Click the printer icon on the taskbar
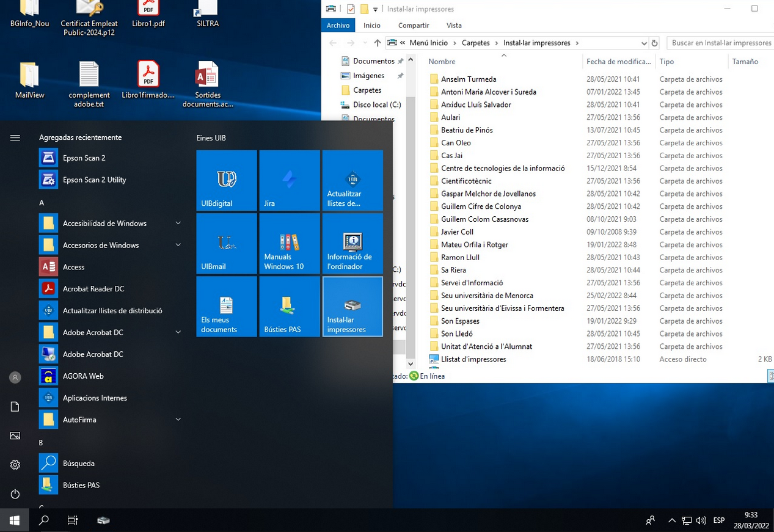The height and width of the screenshot is (532, 774). tap(103, 520)
